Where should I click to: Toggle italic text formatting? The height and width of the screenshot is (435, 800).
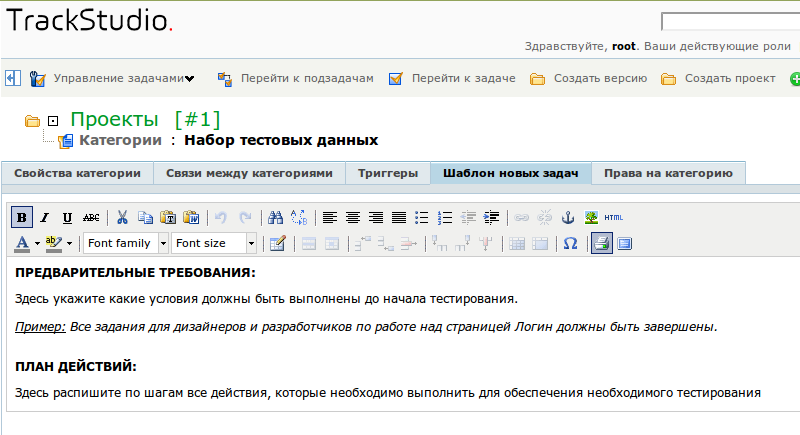(44, 217)
